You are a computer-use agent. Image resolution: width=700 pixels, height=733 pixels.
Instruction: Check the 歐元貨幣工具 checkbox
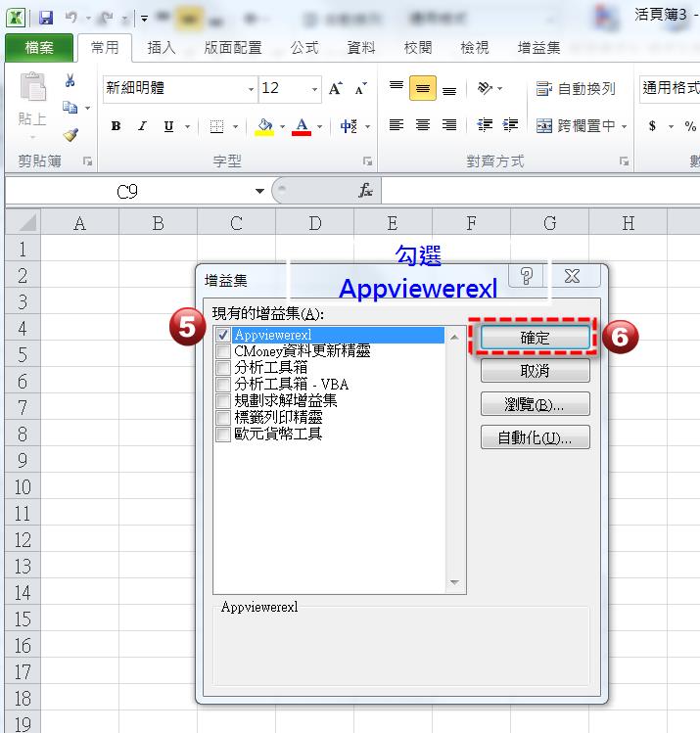click(x=223, y=434)
